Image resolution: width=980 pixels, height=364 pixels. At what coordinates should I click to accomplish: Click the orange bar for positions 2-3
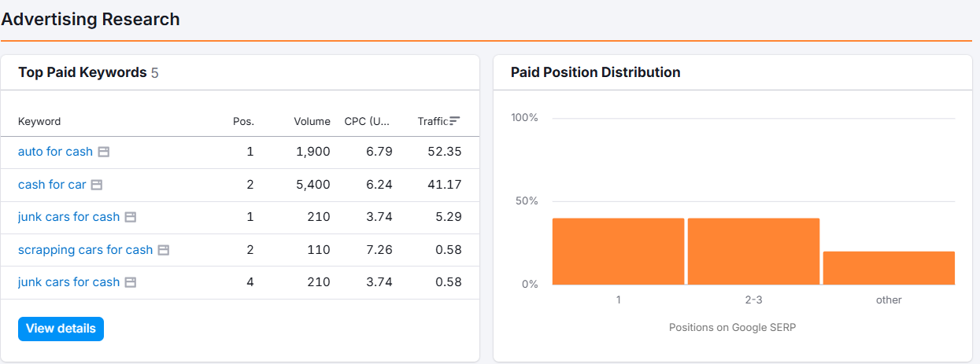click(753, 252)
